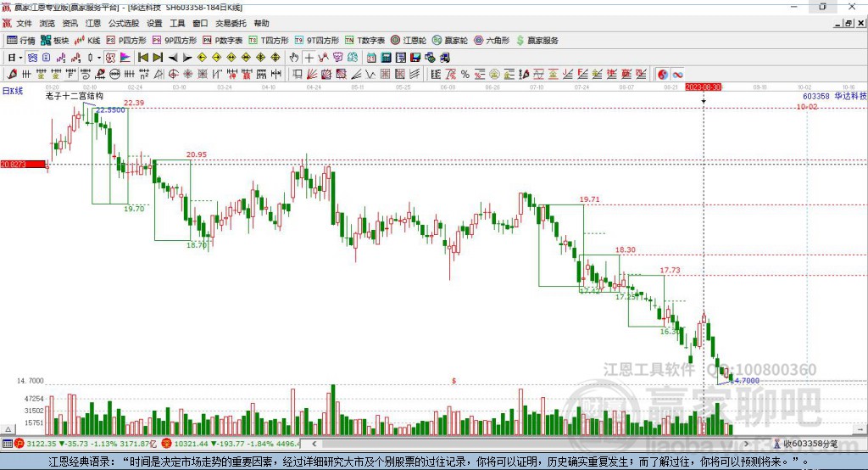Open the T四方形 tool
This screenshot has height=470, width=868.
269,41
